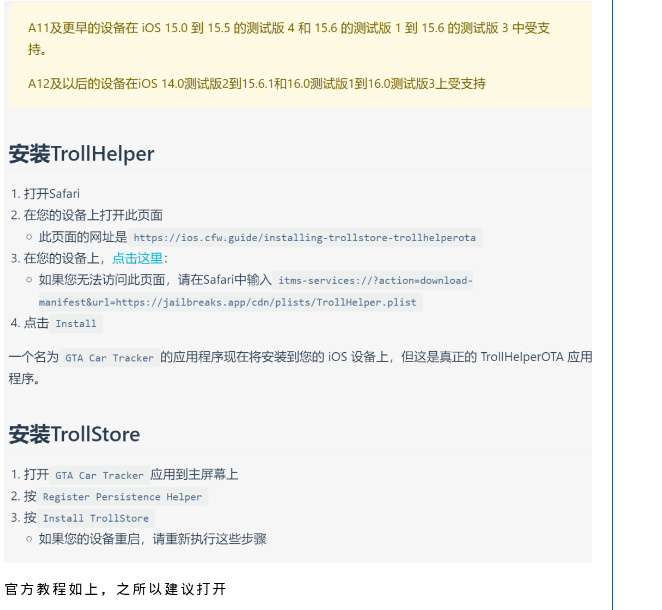Click the A12及以后的设备 notice line
662x610 pixels.
257,84
